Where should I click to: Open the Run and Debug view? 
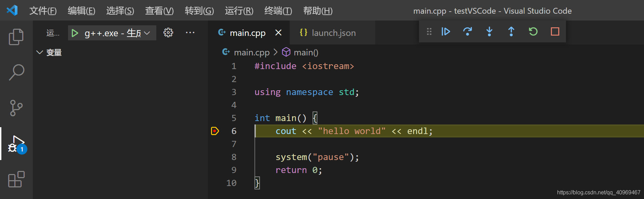(x=17, y=145)
